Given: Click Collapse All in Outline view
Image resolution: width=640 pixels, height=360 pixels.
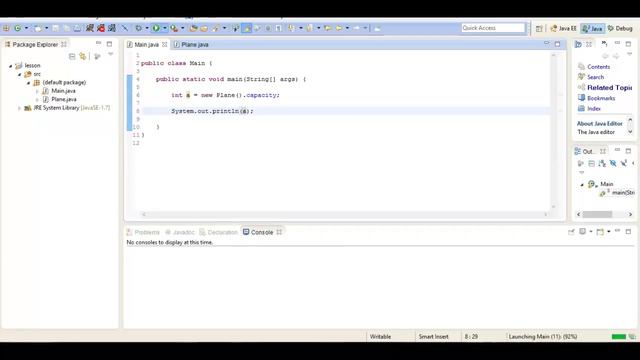Looking at the screenshot, I should point(591,164).
